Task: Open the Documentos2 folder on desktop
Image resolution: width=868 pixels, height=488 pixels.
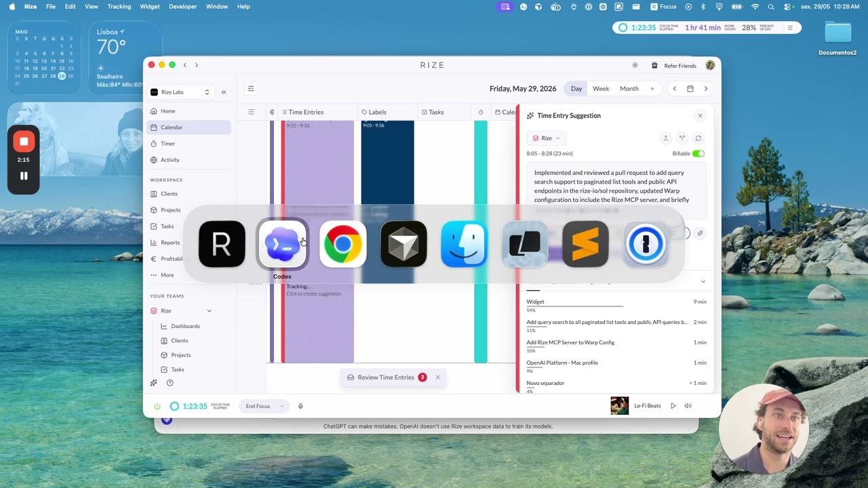Action: click(x=837, y=38)
